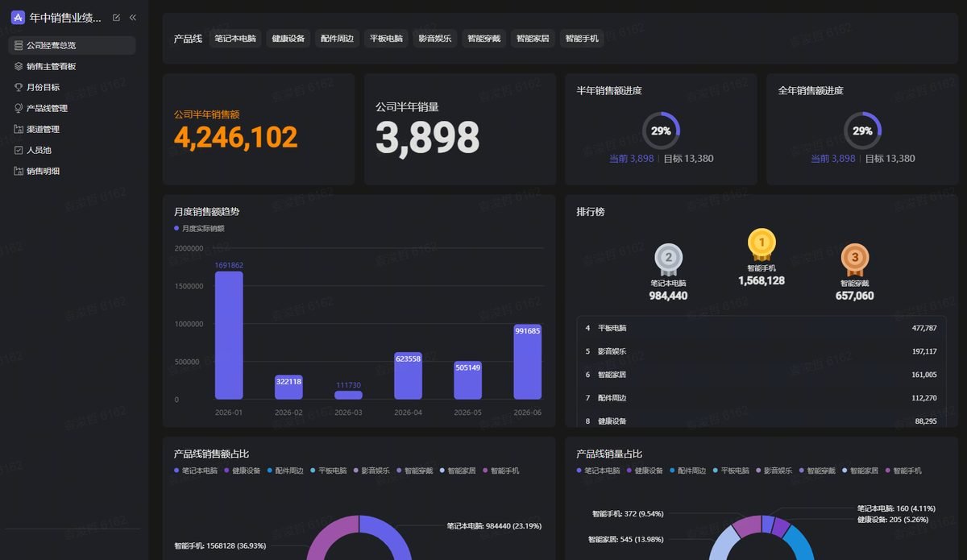The height and width of the screenshot is (560, 967).
Task: Click the edit icon beside the app title
Action: click(x=117, y=18)
